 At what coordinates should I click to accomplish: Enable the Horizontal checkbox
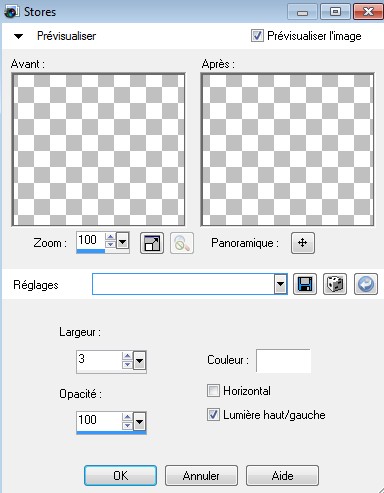pos(213,390)
